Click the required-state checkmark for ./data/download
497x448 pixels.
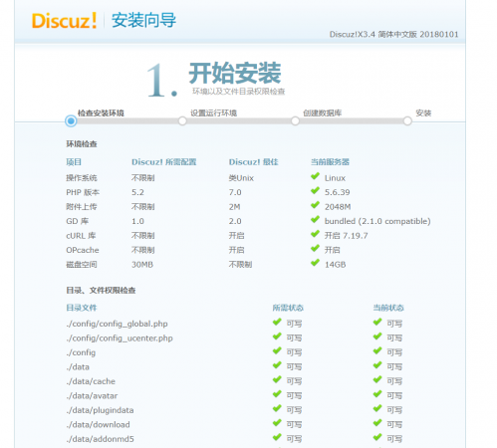pos(277,423)
